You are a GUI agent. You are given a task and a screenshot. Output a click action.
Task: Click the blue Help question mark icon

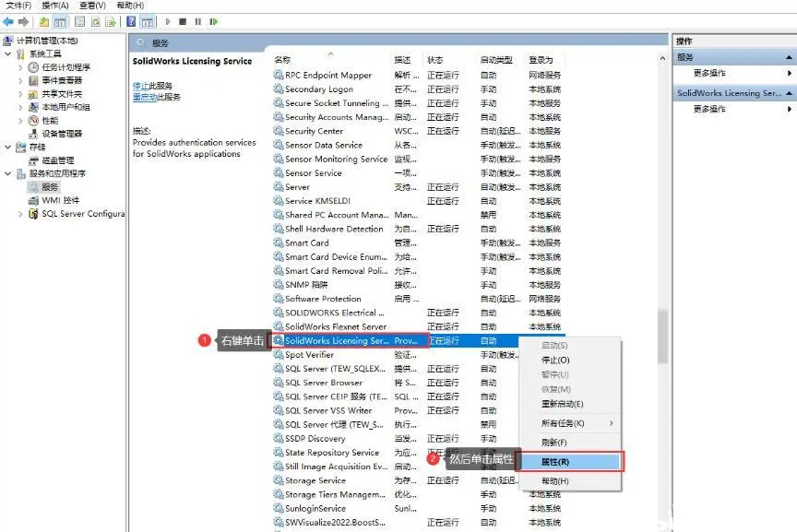[131, 21]
